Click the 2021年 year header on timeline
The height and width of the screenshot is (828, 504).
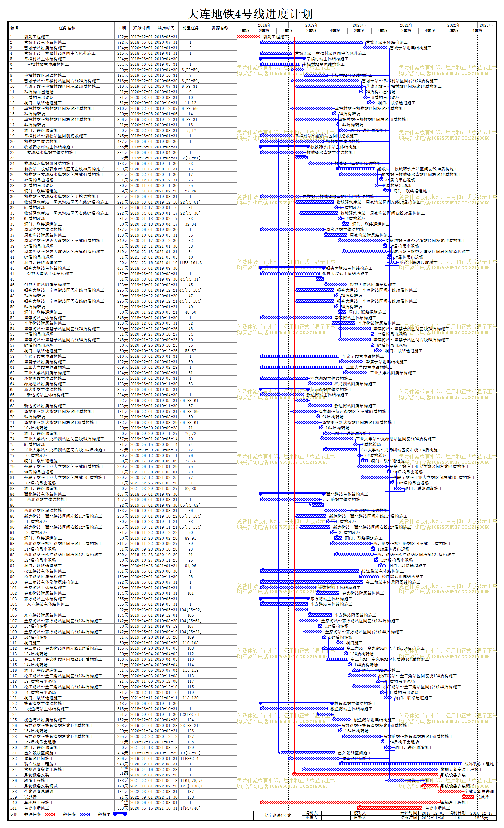click(x=407, y=25)
